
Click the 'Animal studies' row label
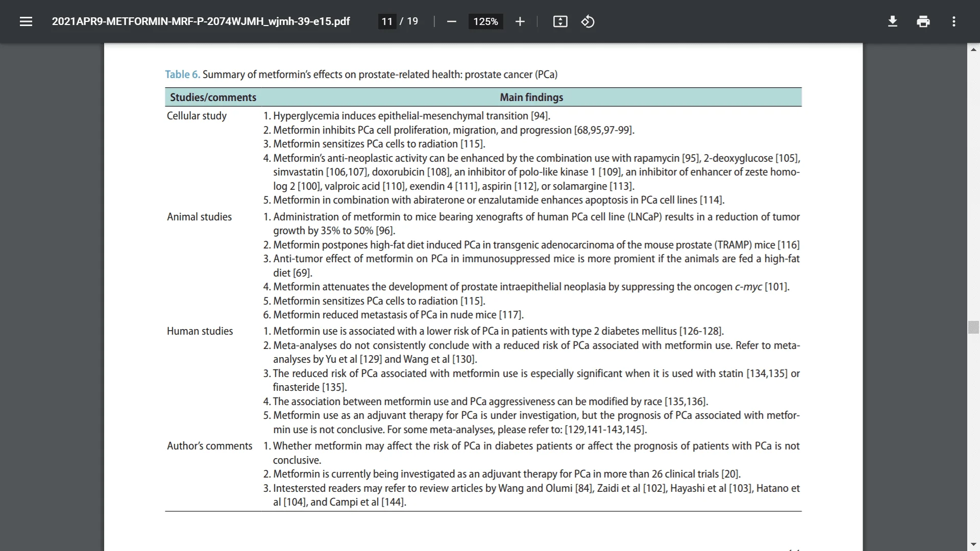(x=199, y=217)
